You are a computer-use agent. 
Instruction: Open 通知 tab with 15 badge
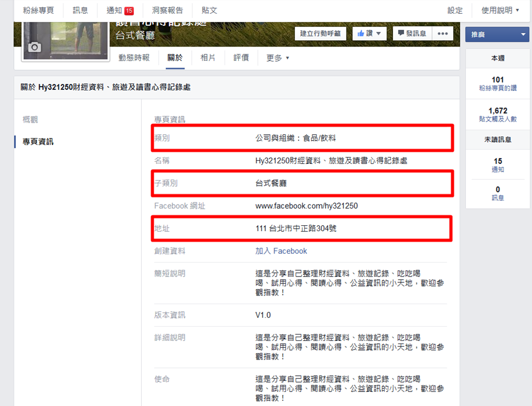pyautogui.click(x=120, y=11)
